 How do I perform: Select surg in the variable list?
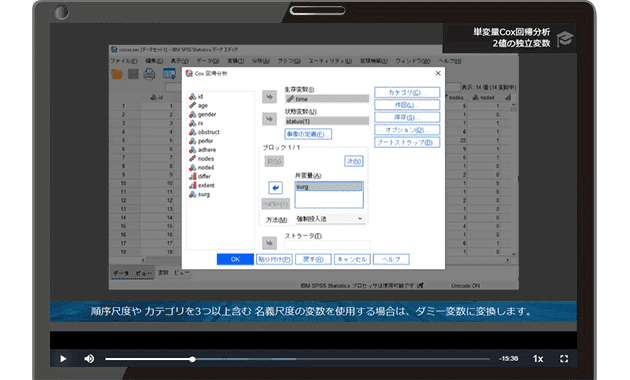point(204,194)
